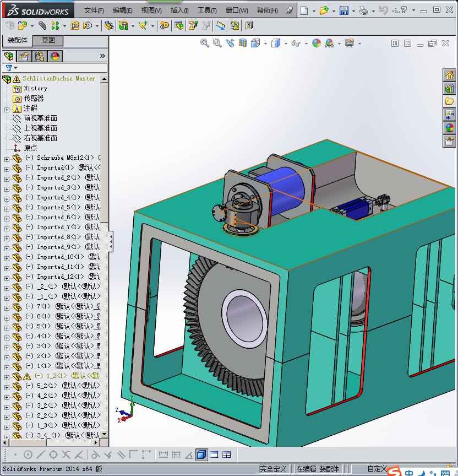
Task: Open SolidWorks Resources home in task pane
Action: tap(450, 75)
